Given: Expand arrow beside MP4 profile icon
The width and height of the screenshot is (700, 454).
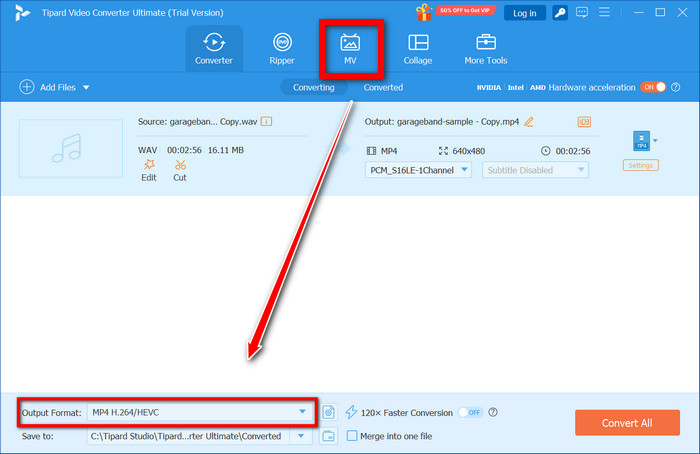Looking at the screenshot, I should tap(655, 141).
